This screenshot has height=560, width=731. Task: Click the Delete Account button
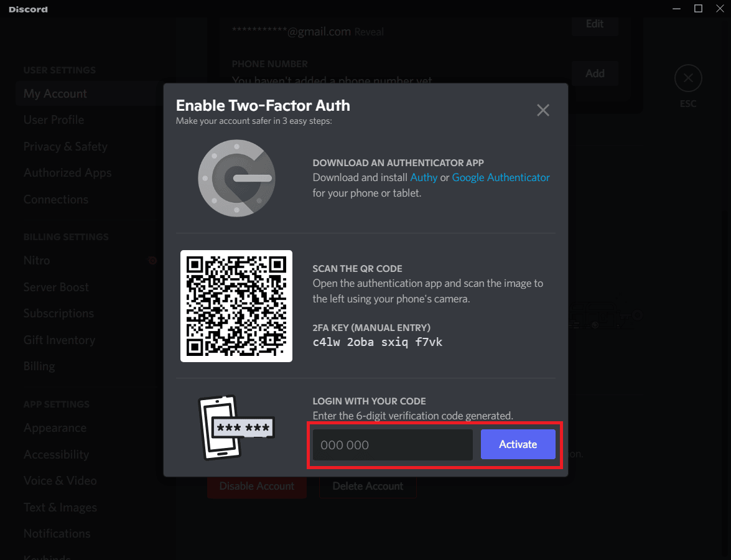point(368,487)
